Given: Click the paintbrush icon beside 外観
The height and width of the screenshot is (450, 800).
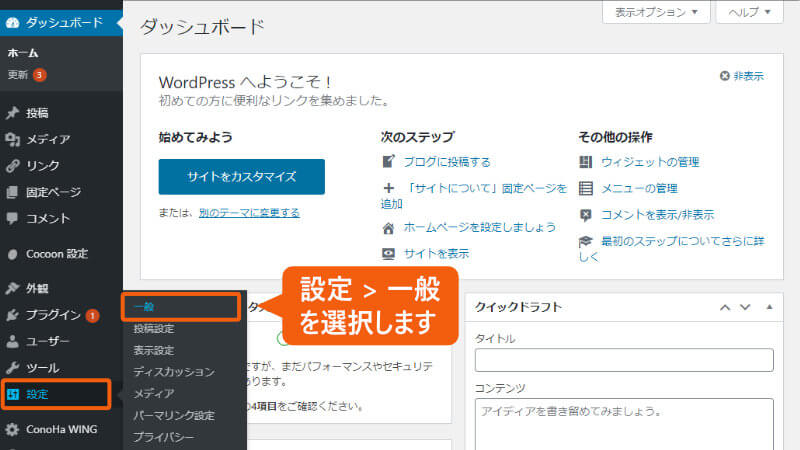Looking at the screenshot, I should point(12,288).
